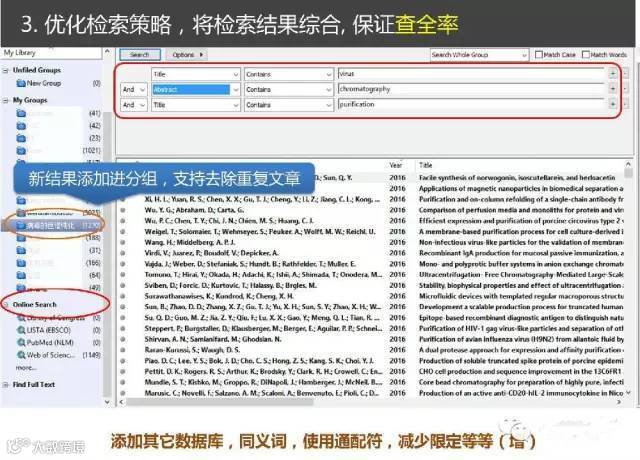The height and width of the screenshot is (460, 640).
Task: Click reference list vertical scrollbar up arrow
Action: pos(628,164)
